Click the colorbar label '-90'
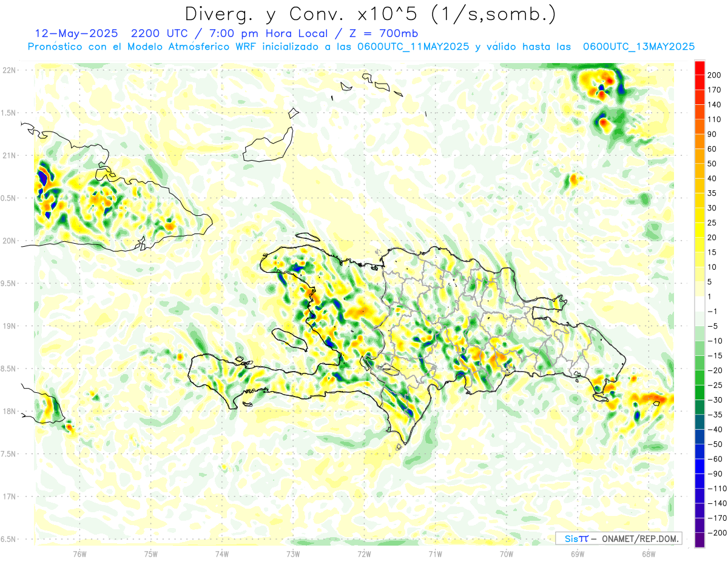This screenshot has height=562, width=728. [714, 473]
